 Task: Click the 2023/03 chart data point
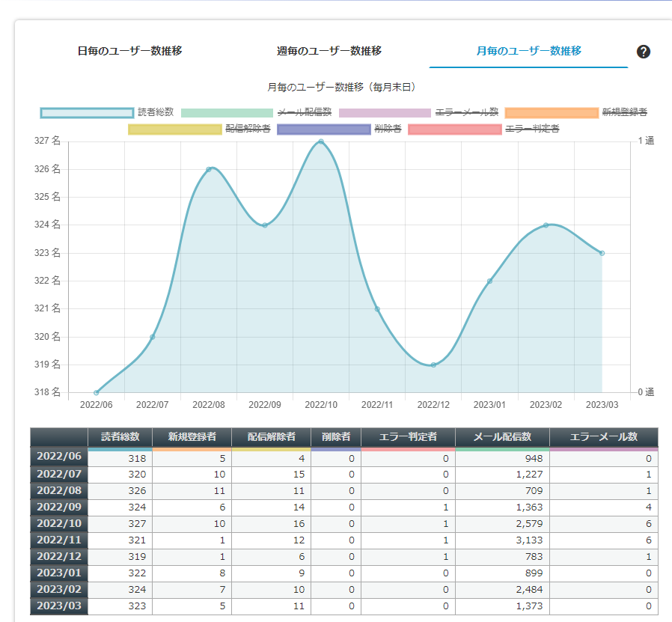click(602, 253)
